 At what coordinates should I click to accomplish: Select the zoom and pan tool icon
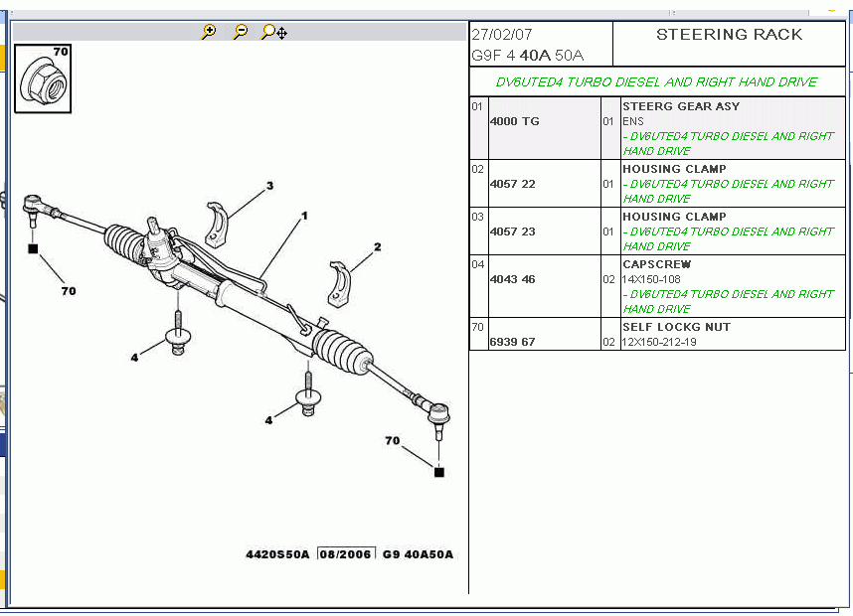click(x=273, y=32)
